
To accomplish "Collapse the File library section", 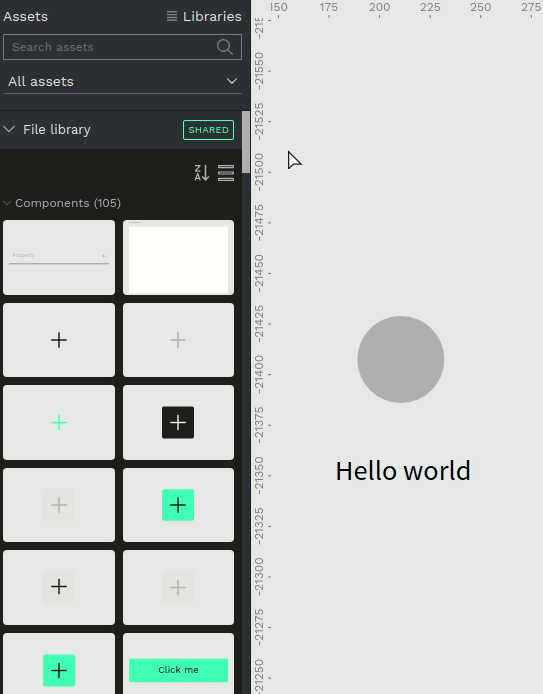I will pyautogui.click(x=9, y=129).
